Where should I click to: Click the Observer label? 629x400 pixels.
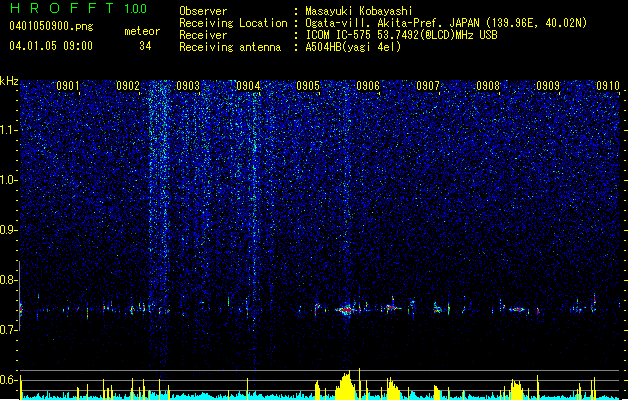coord(203,11)
